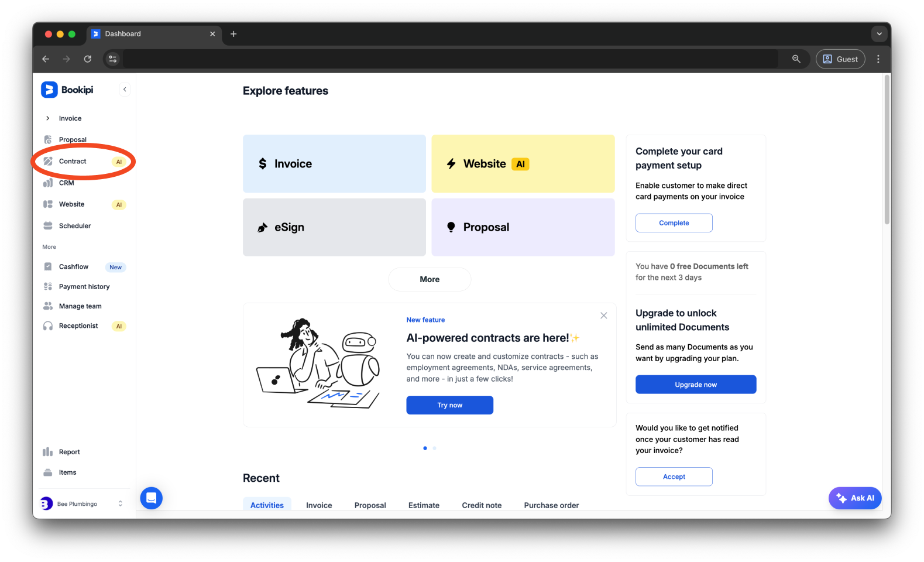Click the 'Recent' section heading
924x562 pixels.
click(x=261, y=478)
